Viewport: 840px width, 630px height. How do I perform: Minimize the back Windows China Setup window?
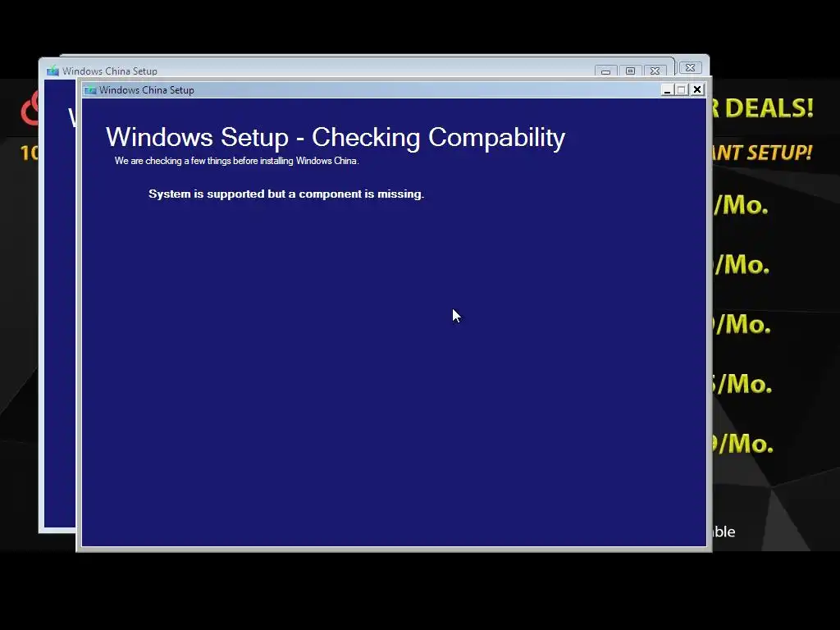pyautogui.click(x=605, y=71)
